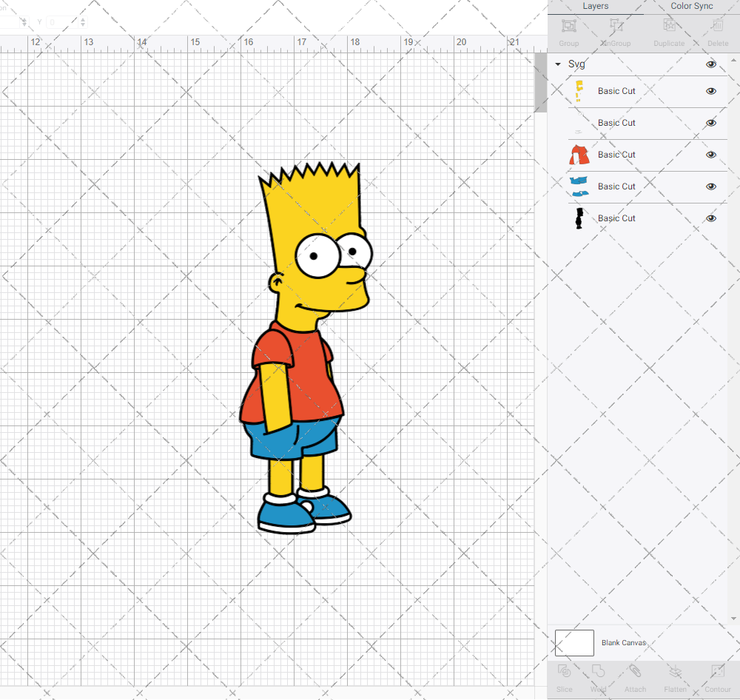Click the Svg group name
Viewport: 740px width, 700px height.
[x=576, y=64]
